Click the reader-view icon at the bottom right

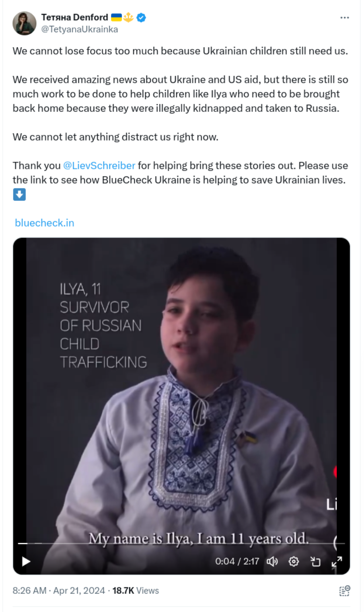coord(345,591)
